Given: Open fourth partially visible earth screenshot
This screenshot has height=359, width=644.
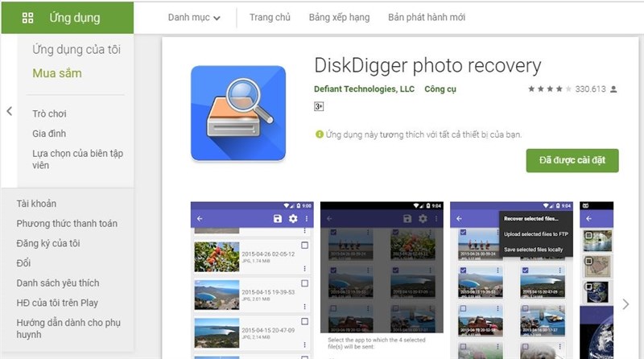Looking at the screenshot, I should point(597,280).
